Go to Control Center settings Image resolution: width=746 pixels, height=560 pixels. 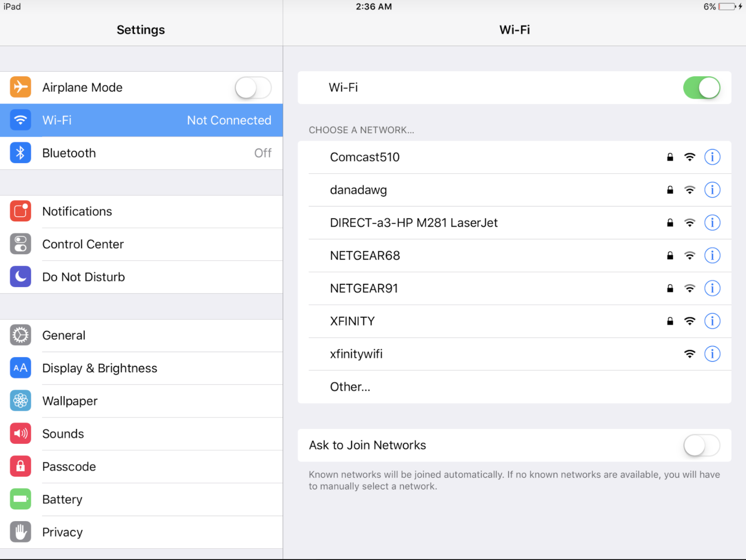click(x=83, y=244)
